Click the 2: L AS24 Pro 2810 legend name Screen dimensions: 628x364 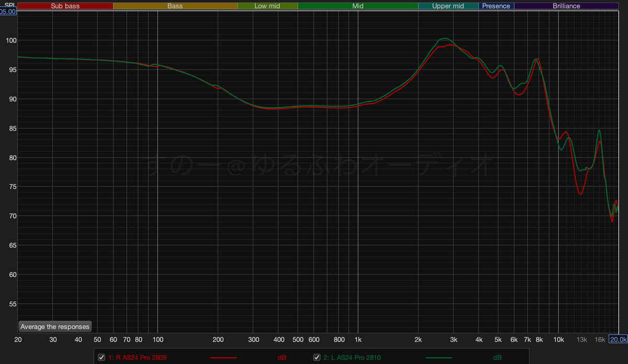[352, 358]
